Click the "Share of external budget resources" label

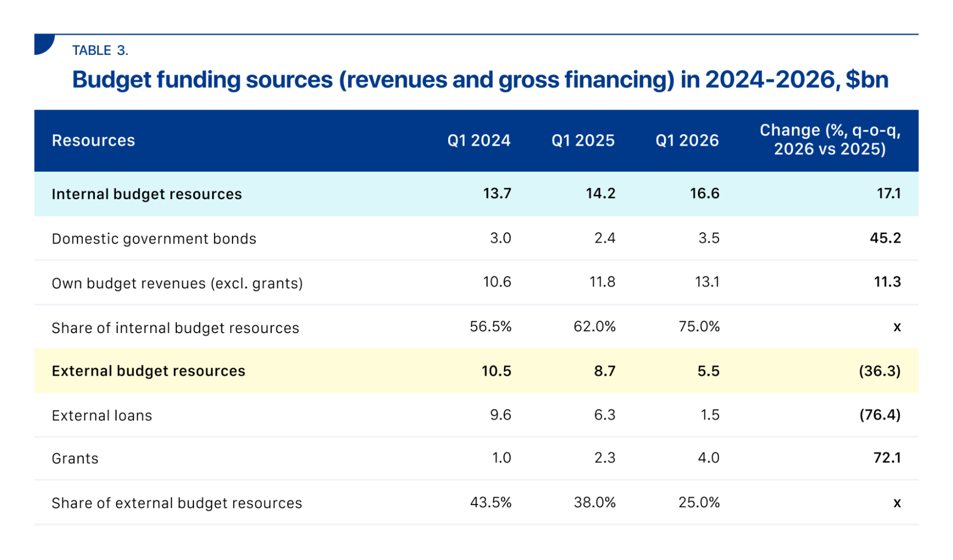click(177, 503)
